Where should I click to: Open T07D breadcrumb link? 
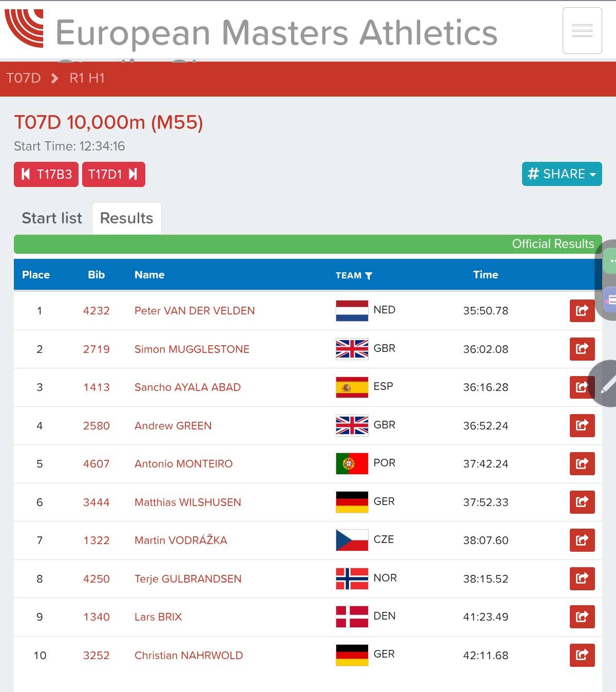24,78
